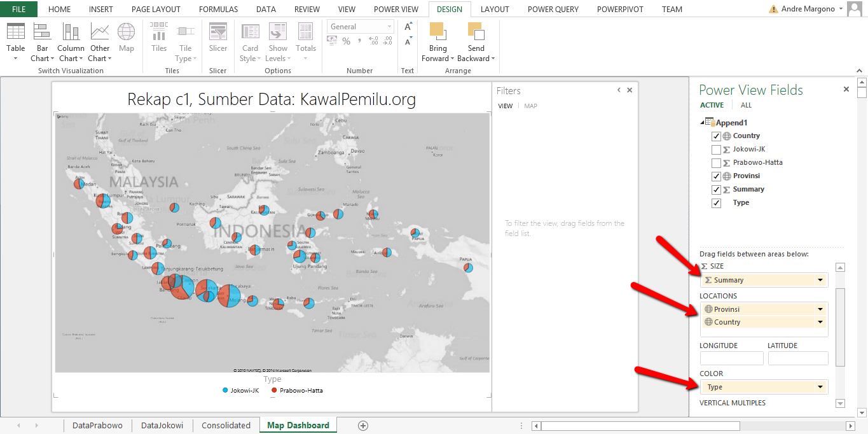Viewport: 868px width, 434px height.
Task: Switch Filters pane to MAP
Action: click(530, 106)
